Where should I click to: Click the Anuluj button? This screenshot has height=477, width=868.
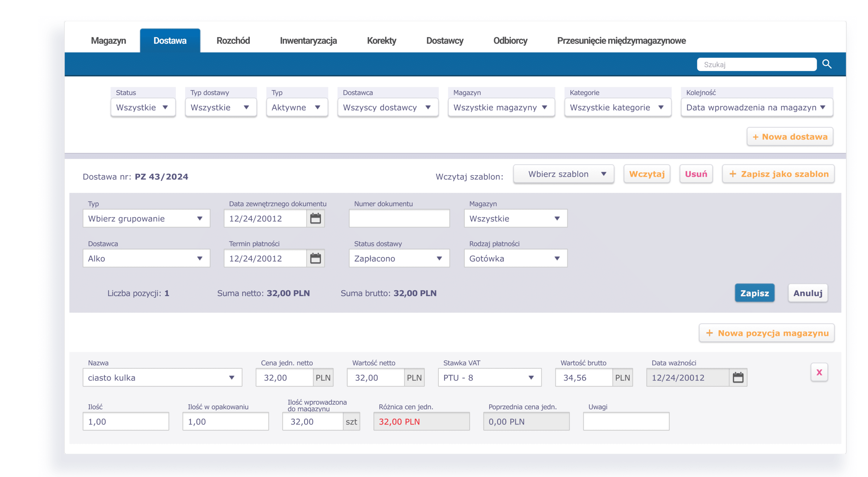tap(808, 293)
